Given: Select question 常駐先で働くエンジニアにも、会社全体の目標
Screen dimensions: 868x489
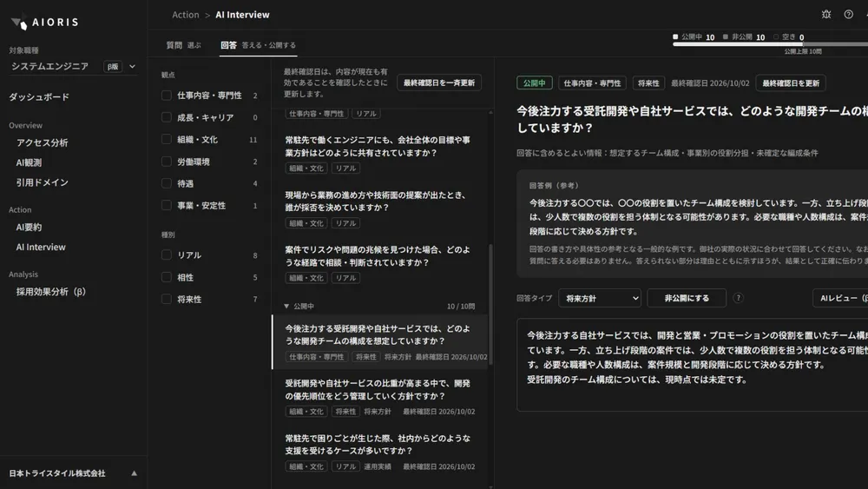Looking at the screenshot, I should [x=380, y=154].
